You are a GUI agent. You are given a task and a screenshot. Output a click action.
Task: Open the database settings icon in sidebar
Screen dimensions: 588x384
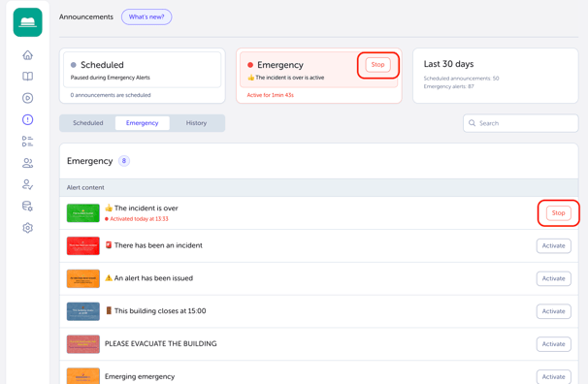click(x=28, y=206)
